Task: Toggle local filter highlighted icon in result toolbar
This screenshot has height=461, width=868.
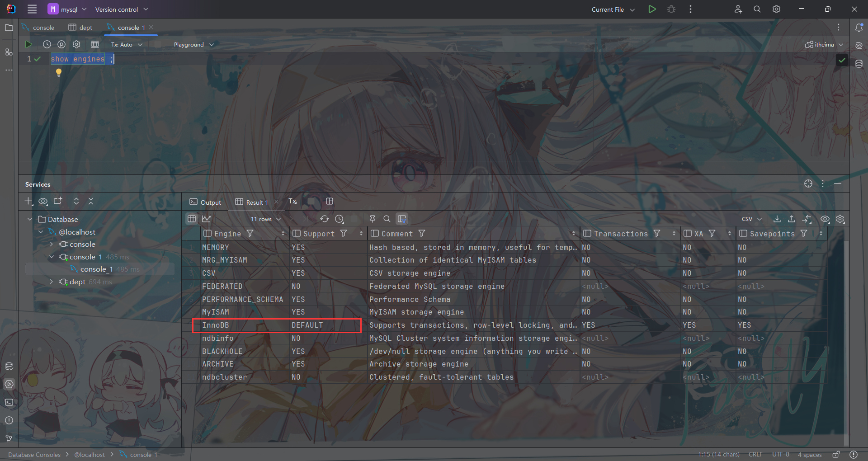Action: click(402, 219)
